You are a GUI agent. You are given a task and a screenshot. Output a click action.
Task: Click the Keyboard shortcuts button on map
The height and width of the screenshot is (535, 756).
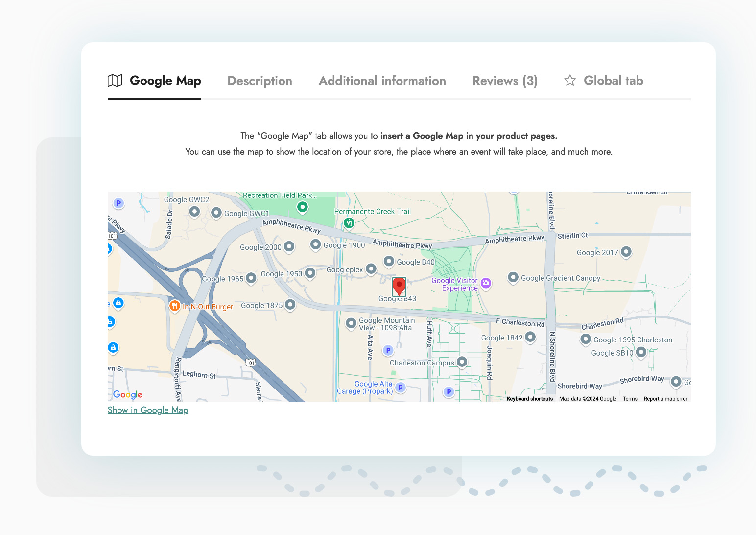[529, 399]
